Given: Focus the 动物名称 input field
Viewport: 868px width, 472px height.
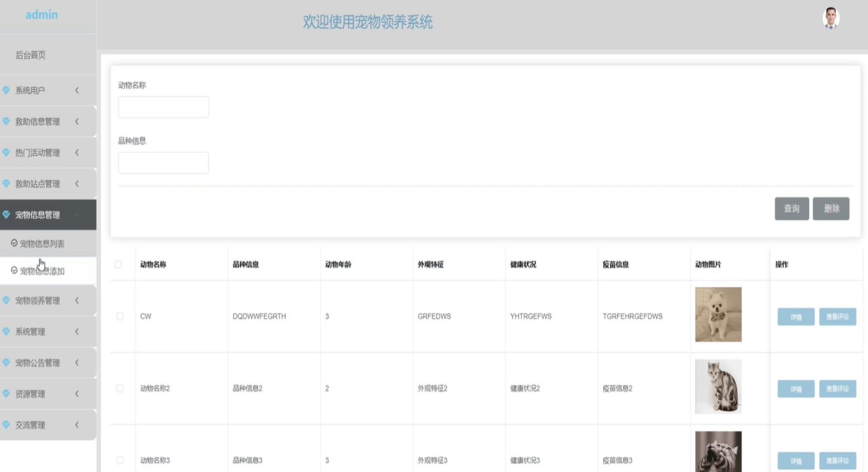Looking at the screenshot, I should coord(164,107).
